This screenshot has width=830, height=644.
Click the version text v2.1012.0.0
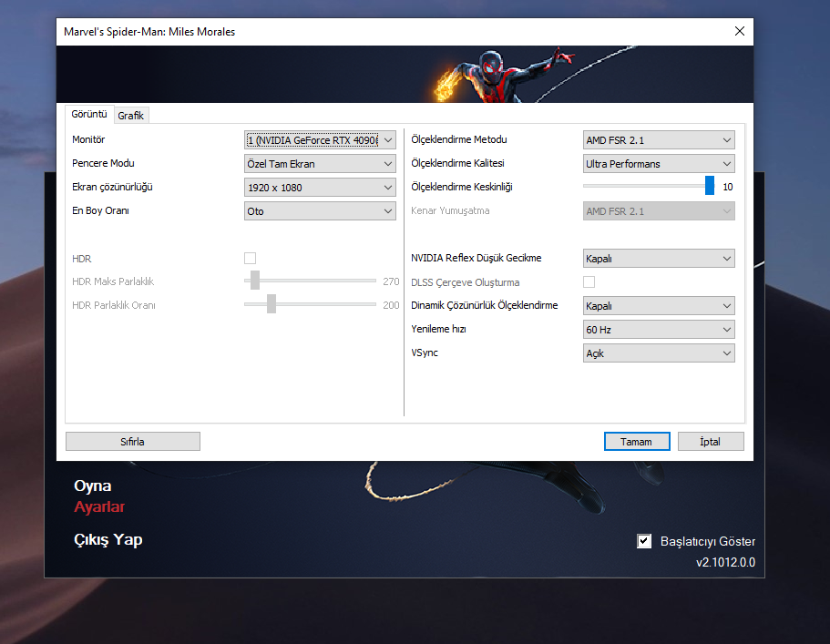click(726, 563)
